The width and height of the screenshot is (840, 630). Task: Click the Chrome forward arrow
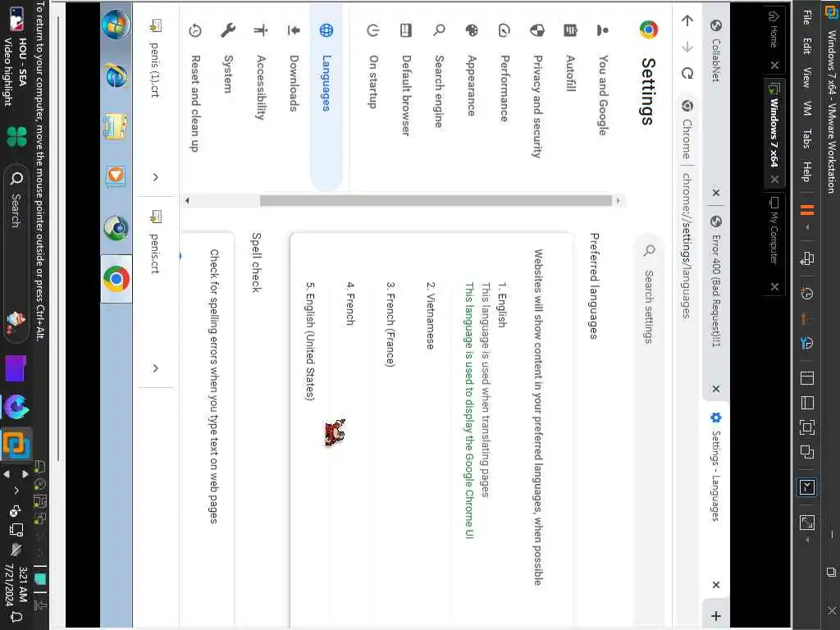point(687,47)
